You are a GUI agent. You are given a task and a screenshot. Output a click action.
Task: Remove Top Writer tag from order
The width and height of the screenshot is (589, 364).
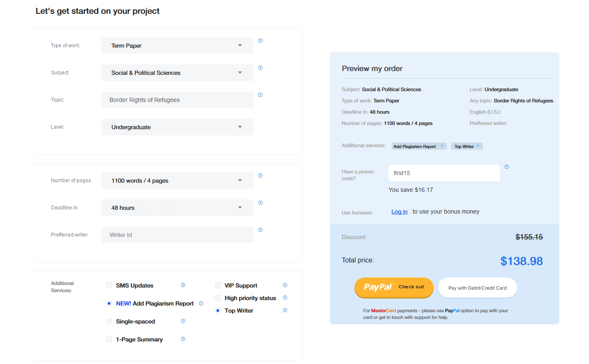tap(478, 146)
